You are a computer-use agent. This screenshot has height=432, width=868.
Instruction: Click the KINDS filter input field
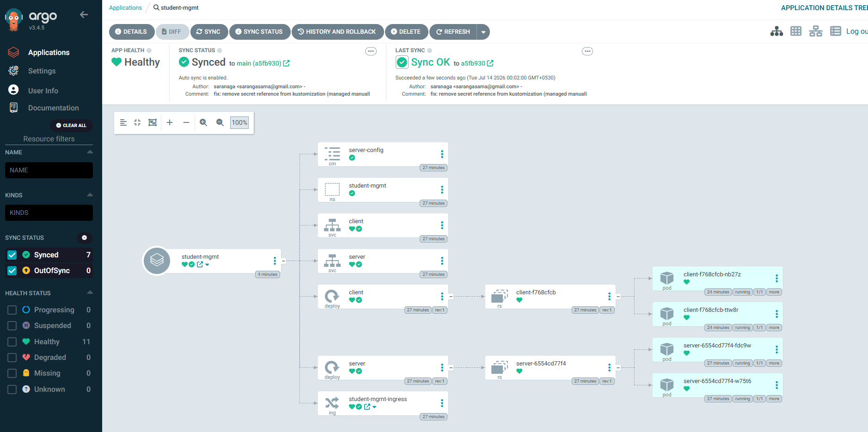pos(49,213)
